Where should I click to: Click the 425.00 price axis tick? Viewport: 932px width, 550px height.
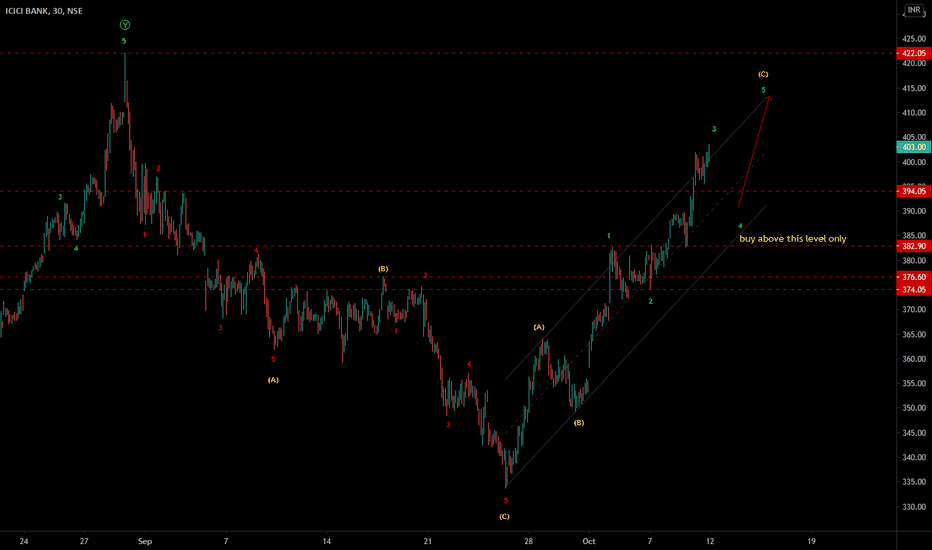[914, 39]
